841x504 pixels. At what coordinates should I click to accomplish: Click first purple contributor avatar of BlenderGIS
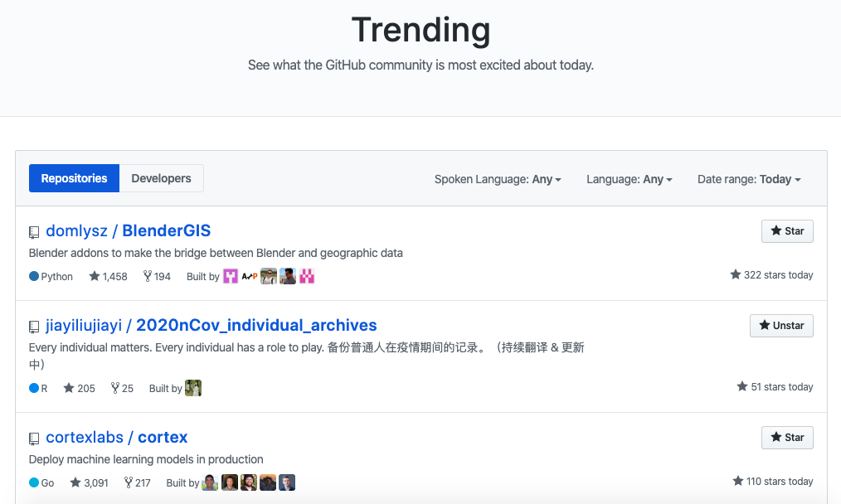coord(231,276)
